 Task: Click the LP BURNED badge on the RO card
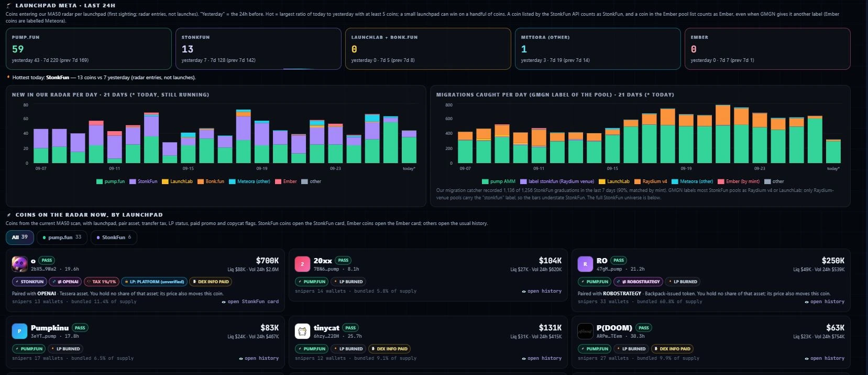pyautogui.click(x=683, y=282)
